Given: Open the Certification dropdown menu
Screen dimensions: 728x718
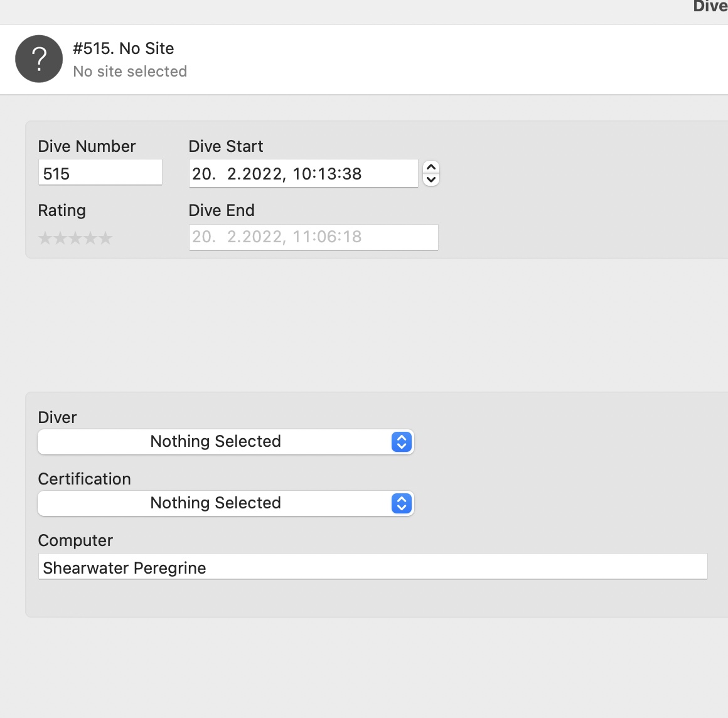Looking at the screenshot, I should [x=215, y=503].
